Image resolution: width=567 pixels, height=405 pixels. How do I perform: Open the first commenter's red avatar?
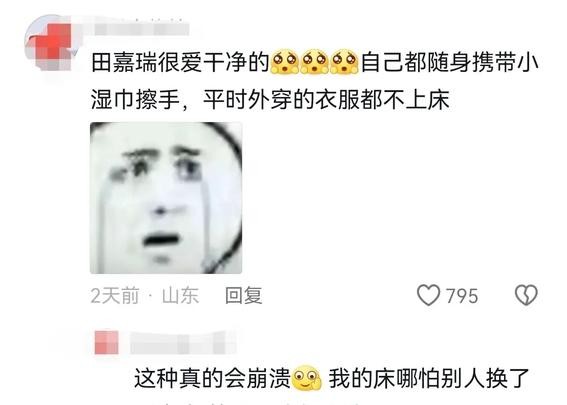[50, 43]
